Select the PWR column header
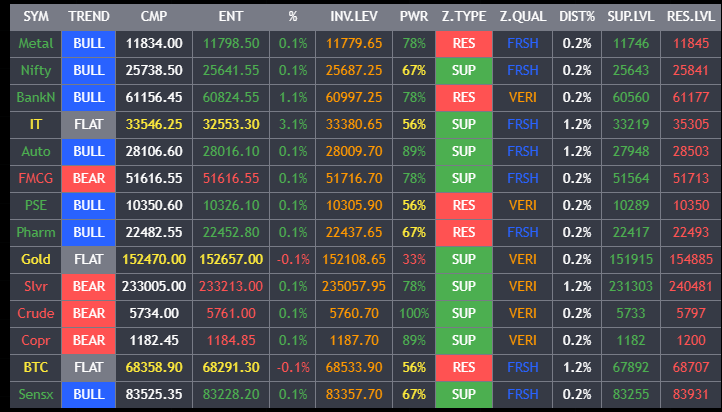 click(x=412, y=16)
